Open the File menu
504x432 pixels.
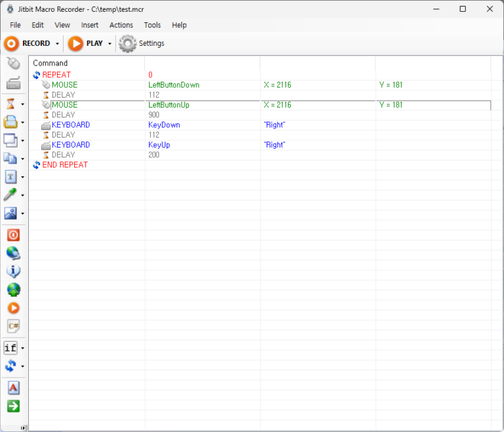click(x=15, y=25)
